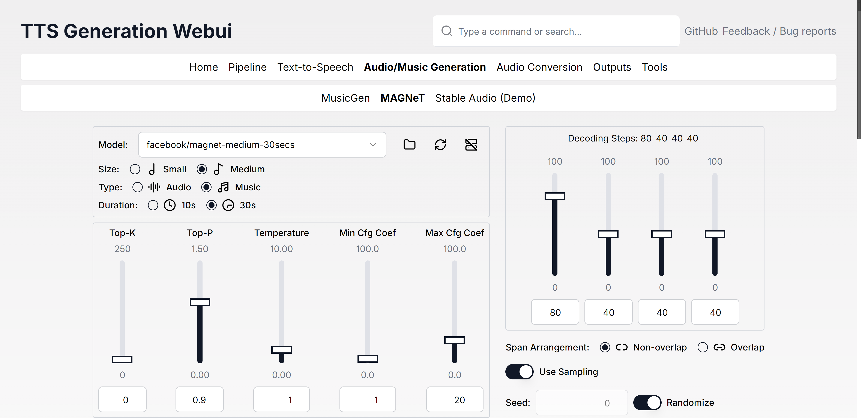Switch to the Text-to-Speech tab
This screenshot has width=868, height=418.
pyautogui.click(x=315, y=67)
